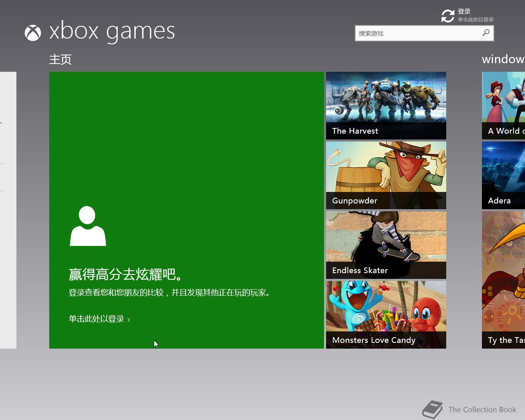The width and height of the screenshot is (525, 420).
Task: Click the 单击此处以登录 subtitle under 登录
Action: tap(476, 20)
